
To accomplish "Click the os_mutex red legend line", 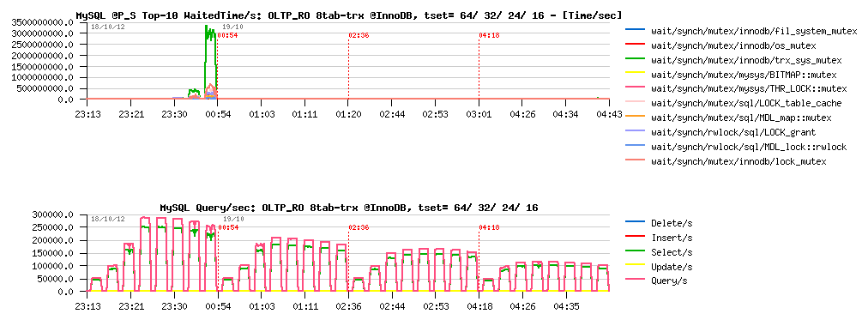I will point(635,45).
